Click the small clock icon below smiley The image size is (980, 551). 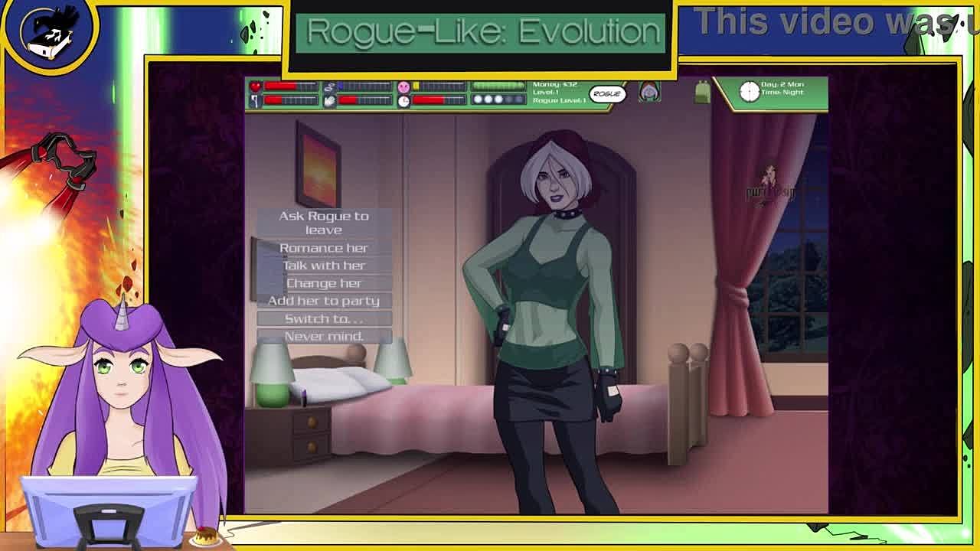point(403,100)
